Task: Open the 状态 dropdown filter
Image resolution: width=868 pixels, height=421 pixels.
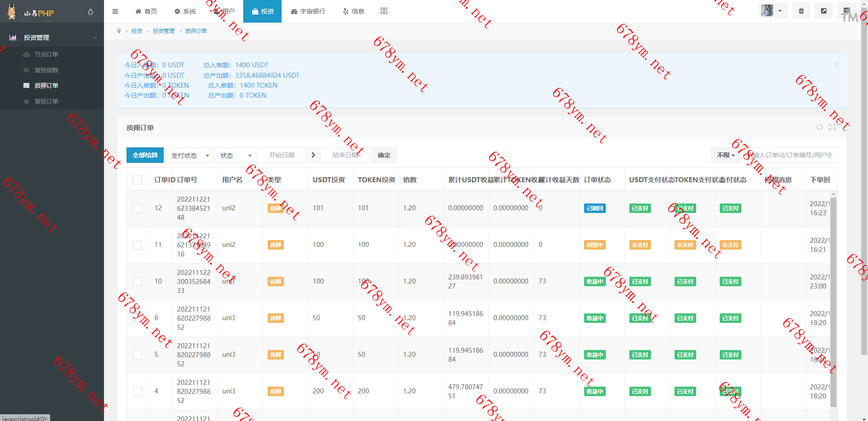Action: pyautogui.click(x=235, y=156)
